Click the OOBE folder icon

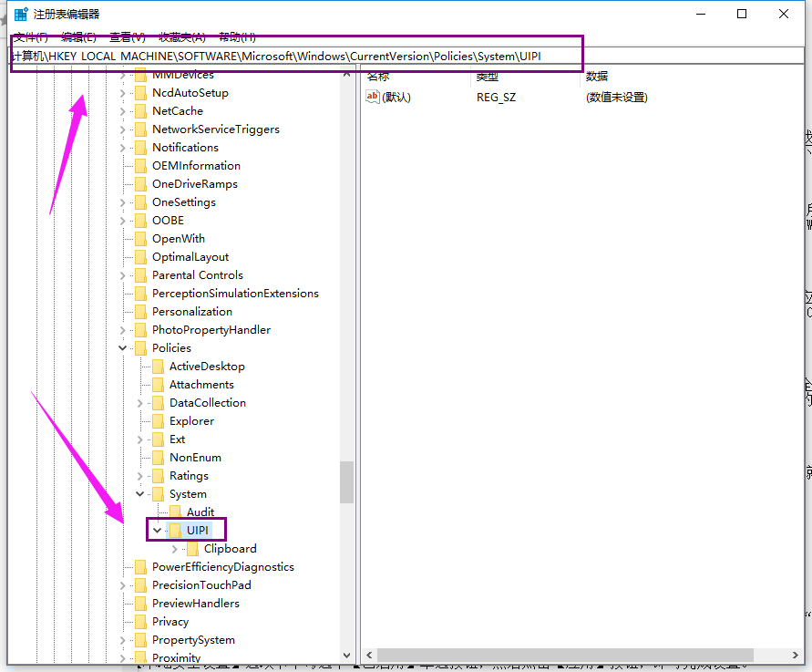click(139, 220)
